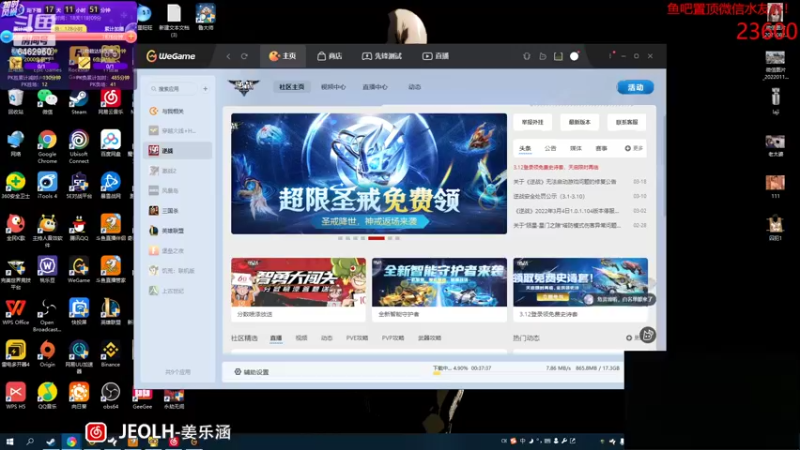Select 逆战 game in sidebar
The image size is (800, 450).
(178, 151)
